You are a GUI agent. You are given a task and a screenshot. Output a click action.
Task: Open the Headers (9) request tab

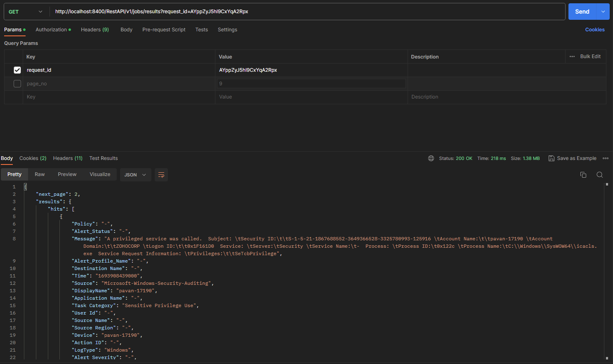pyautogui.click(x=94, y=29)
